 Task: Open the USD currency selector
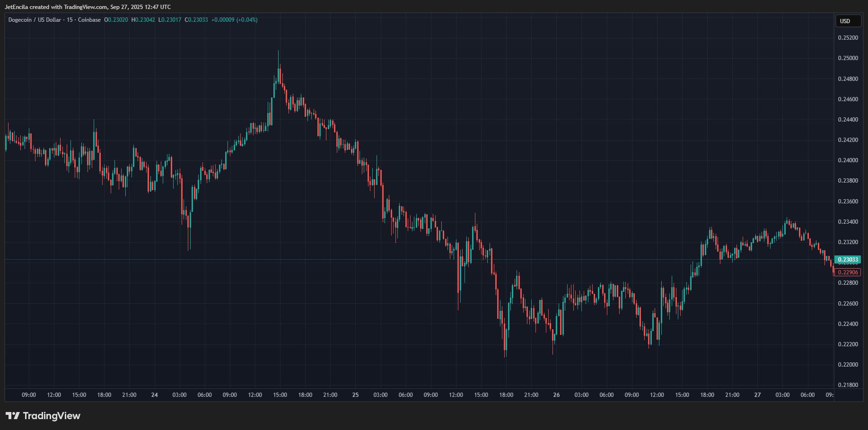pyautogui.click(x=845, y=21)
